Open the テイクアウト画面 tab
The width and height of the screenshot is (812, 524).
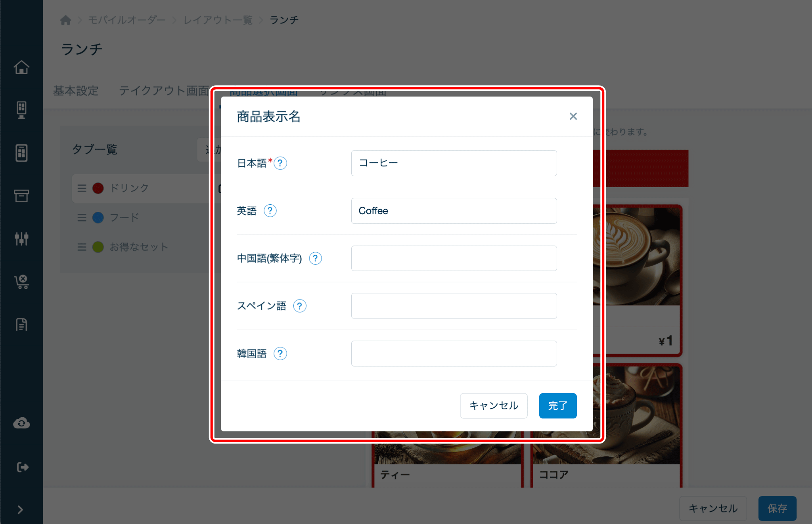tap(164, 91)
